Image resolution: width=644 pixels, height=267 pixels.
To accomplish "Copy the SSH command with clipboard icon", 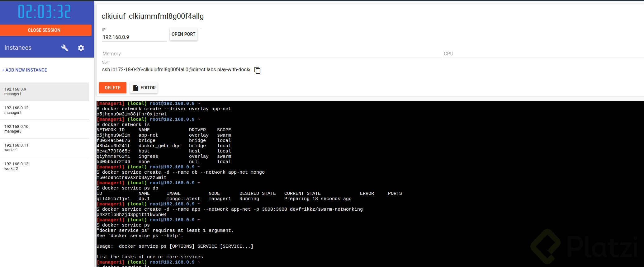I will 258,70.
